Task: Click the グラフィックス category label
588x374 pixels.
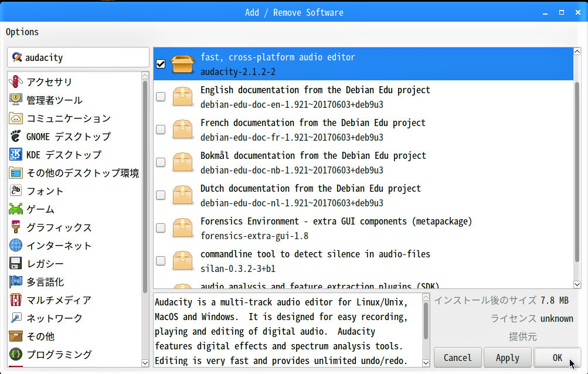Action: point(59,227)
